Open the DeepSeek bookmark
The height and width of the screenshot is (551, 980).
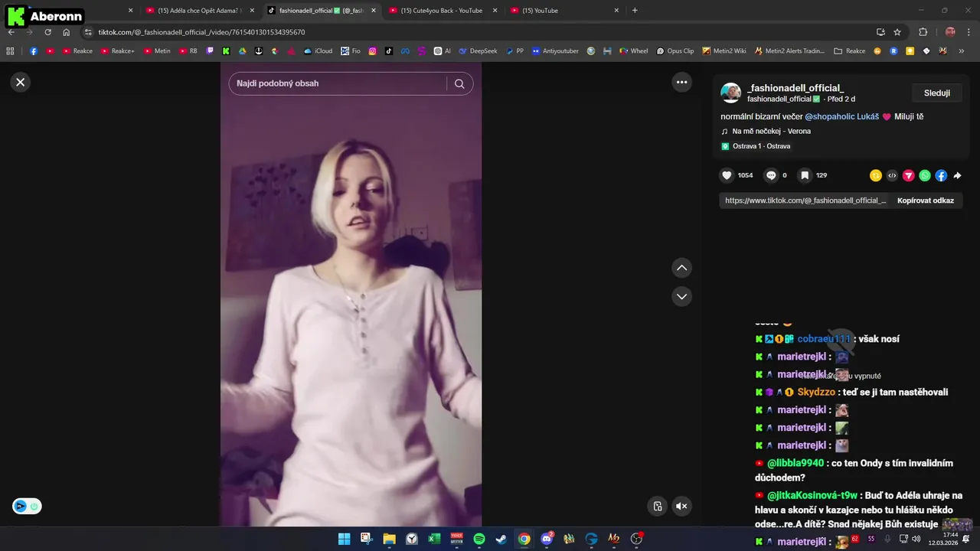(x=479, y=51)
